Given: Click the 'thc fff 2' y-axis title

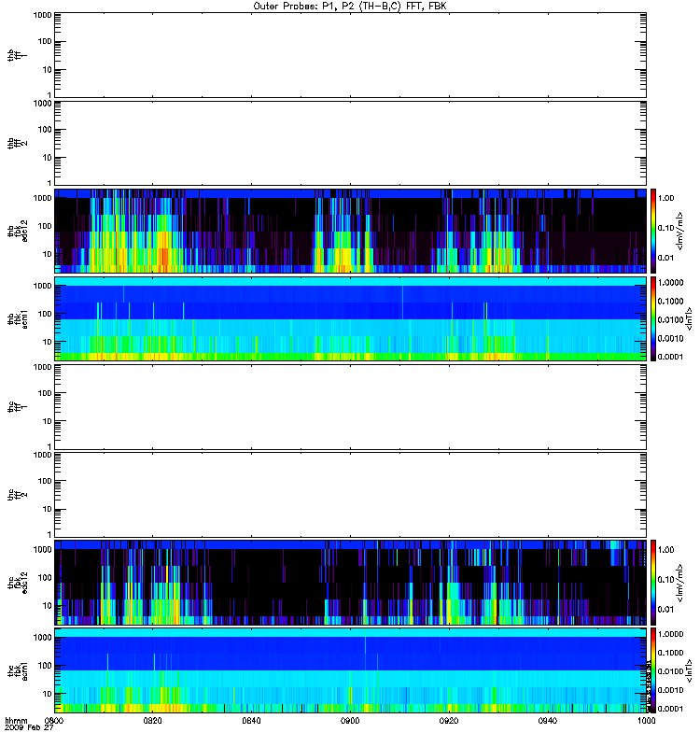Looking at the screenshot, I should point(18,495).
